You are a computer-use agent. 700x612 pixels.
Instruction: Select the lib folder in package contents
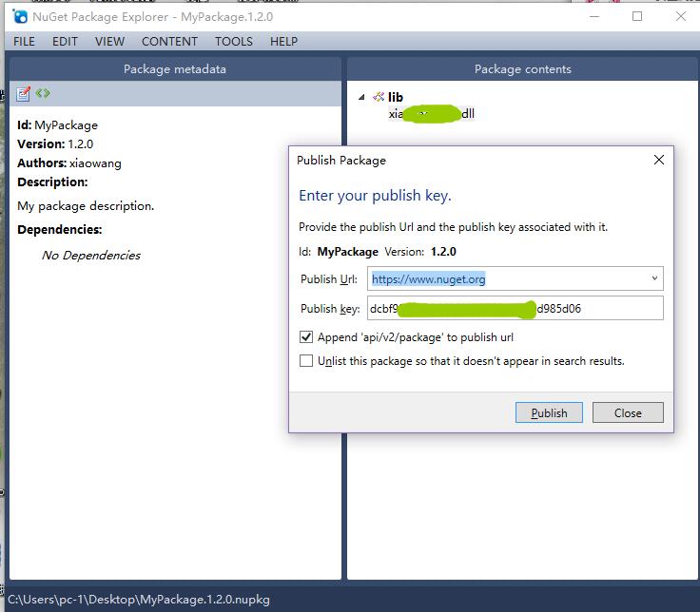[x=395, y=97]
